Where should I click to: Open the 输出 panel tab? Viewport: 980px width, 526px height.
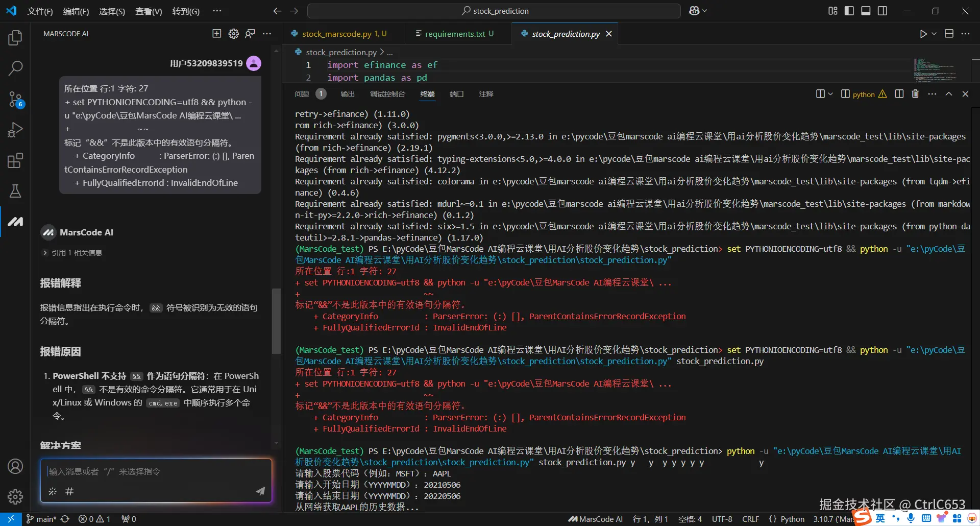pos(347,94)
